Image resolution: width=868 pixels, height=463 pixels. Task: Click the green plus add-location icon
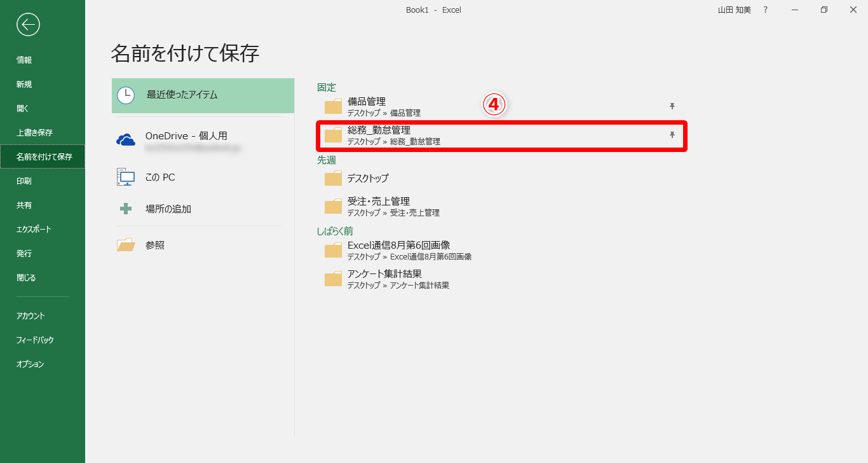(126, 209)
